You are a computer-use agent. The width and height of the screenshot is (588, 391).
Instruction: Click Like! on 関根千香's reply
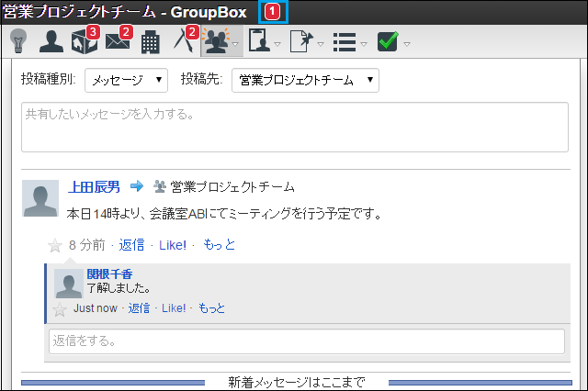(x=174, y=308)
